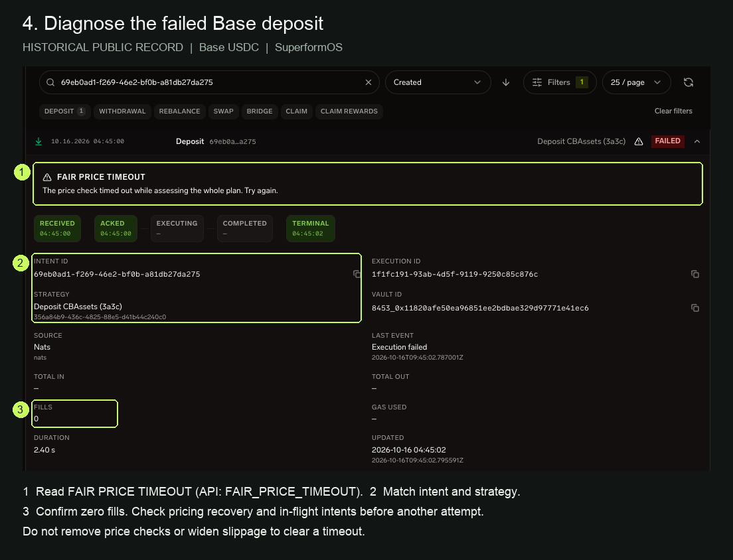Click the refresh icon

pyautogui.click(x=688, y=82)
